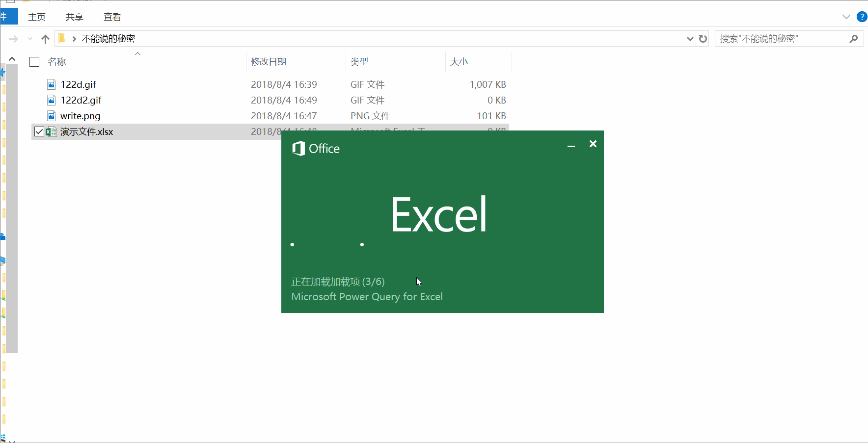Click the Excel icon beside 演示文件.xlsx
The height and width of the screenshot is (443, 868).
(51, 131)
